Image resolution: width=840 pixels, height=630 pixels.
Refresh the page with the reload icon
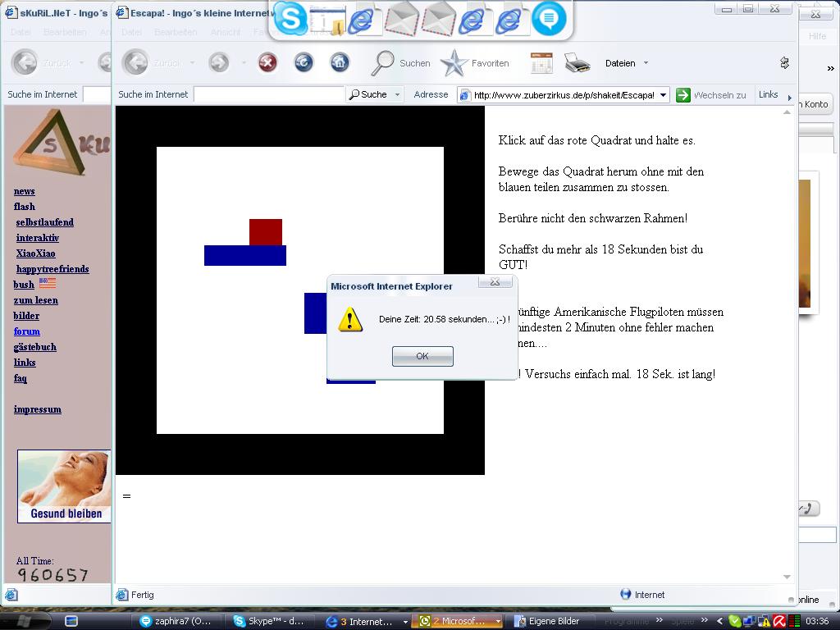pyautogui.click(x=304, y=62)
